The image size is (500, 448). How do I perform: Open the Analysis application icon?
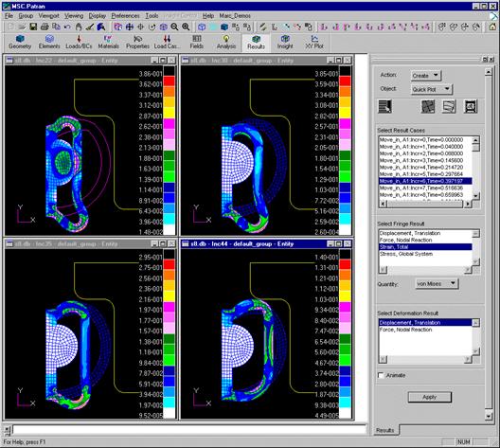[226, 42]
